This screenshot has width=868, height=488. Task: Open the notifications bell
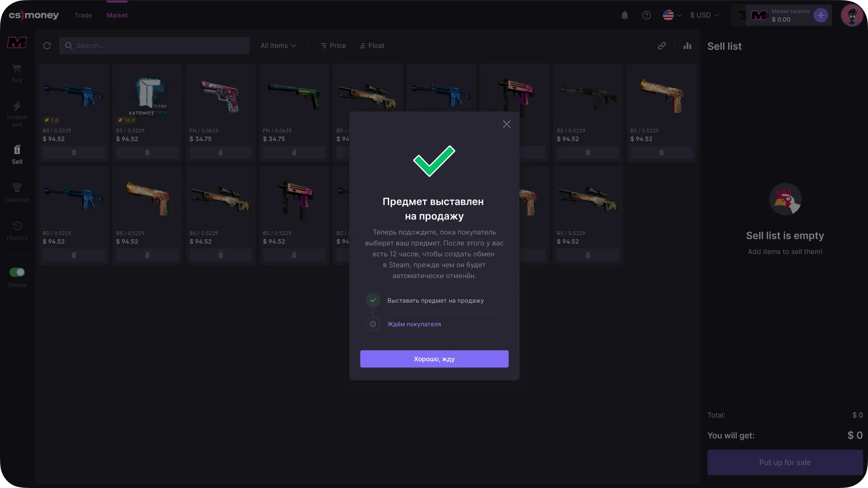pos(625,15)
